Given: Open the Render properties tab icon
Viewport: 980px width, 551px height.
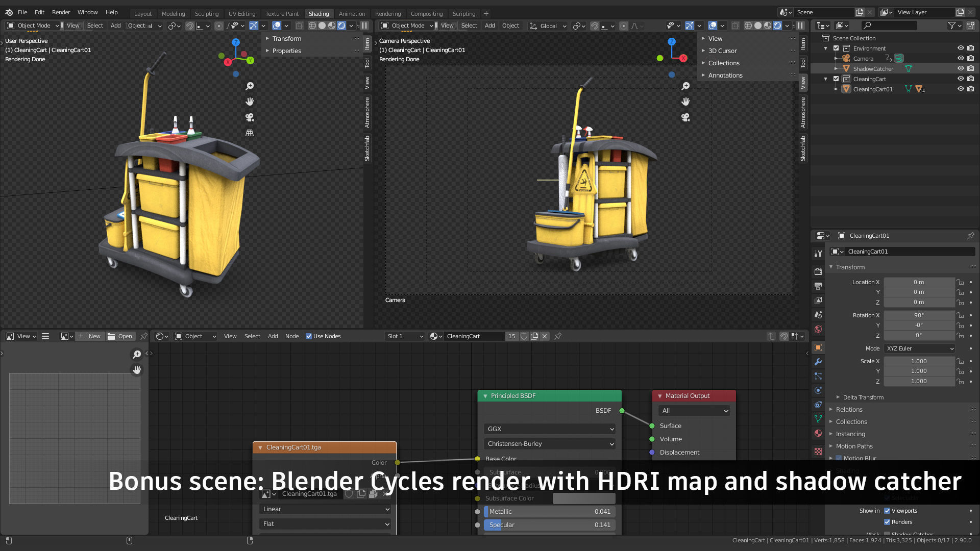Looking at the screenshot, I should tap(818, 272).
